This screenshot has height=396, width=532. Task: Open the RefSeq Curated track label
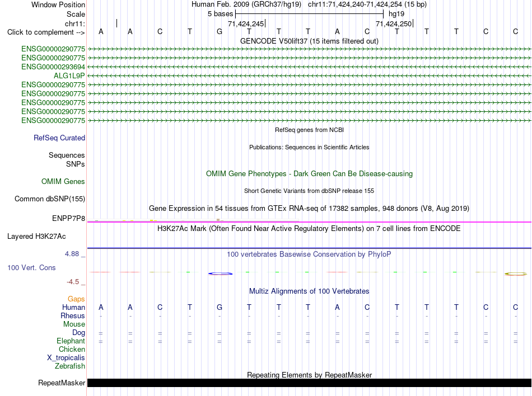click(x=59, y=138)
